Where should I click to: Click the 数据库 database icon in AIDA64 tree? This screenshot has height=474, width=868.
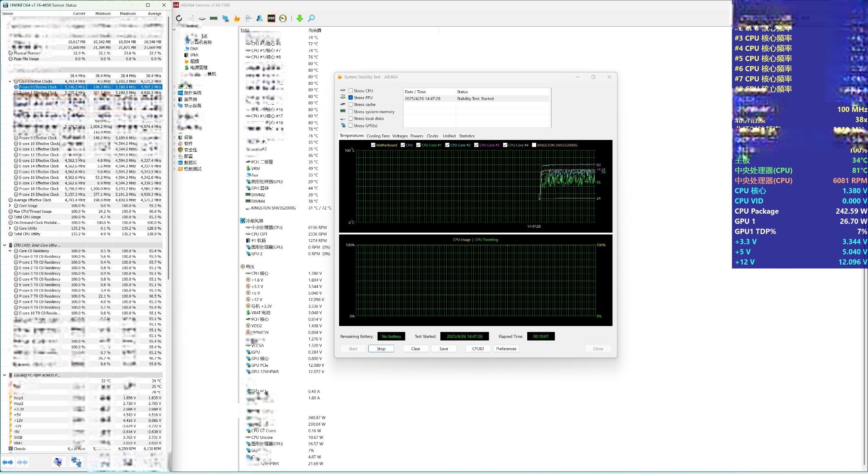pos(180,163)
